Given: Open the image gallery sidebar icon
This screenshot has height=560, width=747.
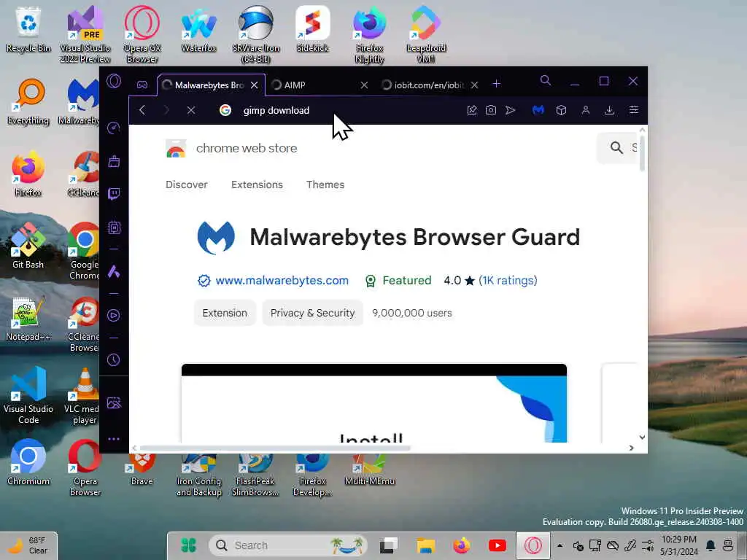Looking at the screenshot, I should click(x=114, y=402).
